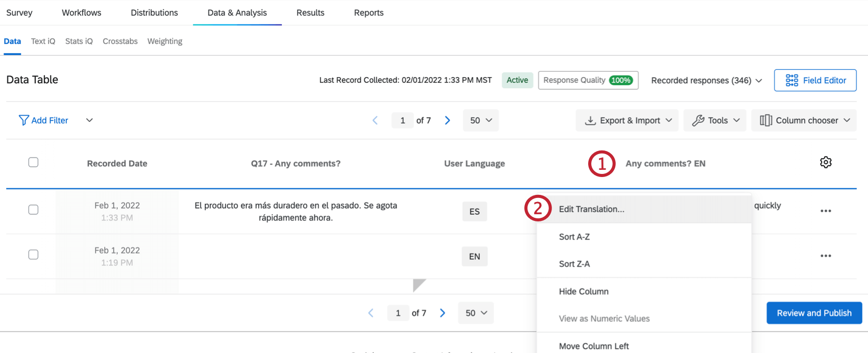Open the Column chooser dropdown
868x353 pixels.
point(804,120)
